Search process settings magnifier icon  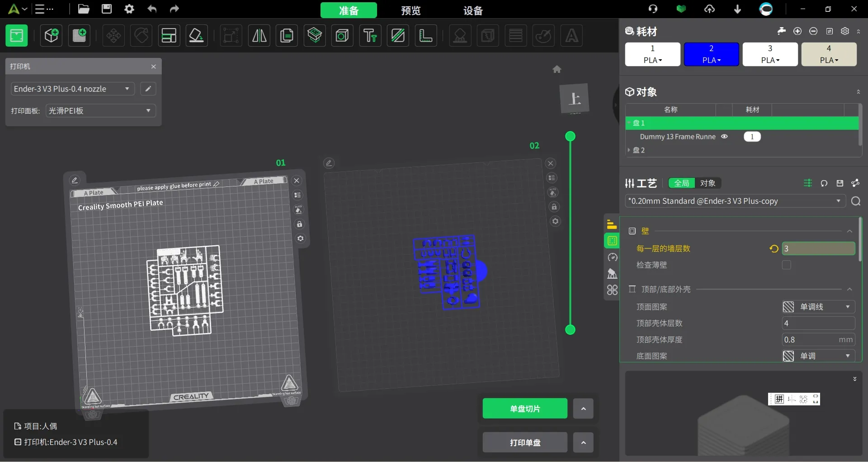coord(856,201)
